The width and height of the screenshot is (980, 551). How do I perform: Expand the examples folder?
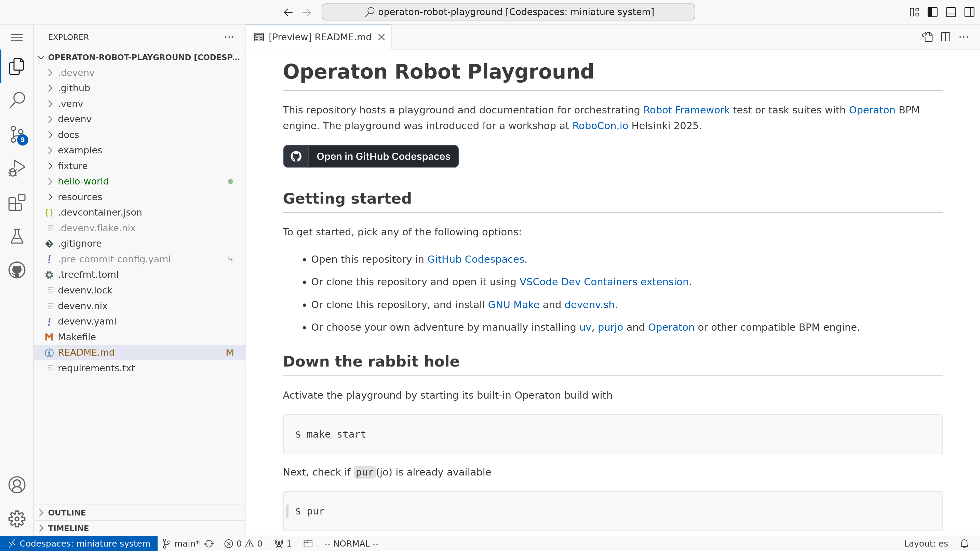[139, 150]
